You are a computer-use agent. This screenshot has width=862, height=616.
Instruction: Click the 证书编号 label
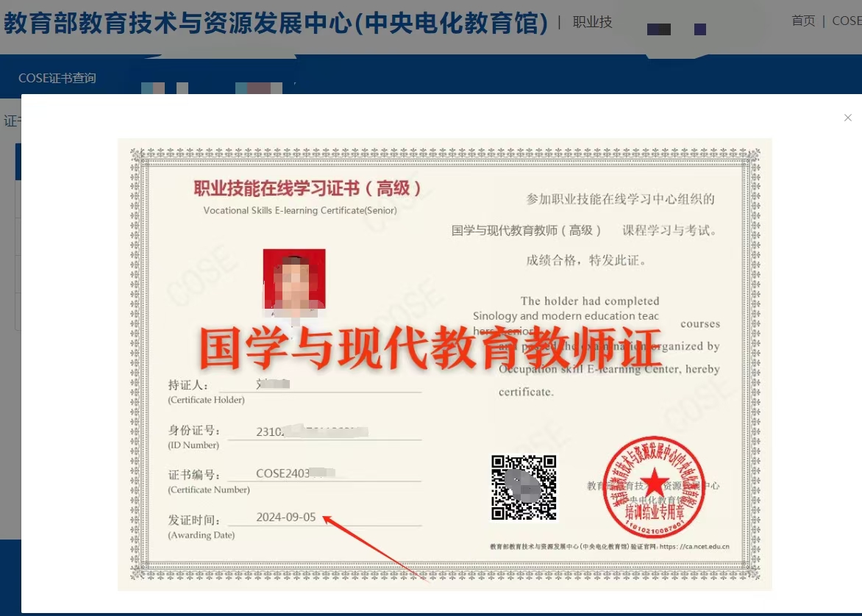tap(194, 475)
